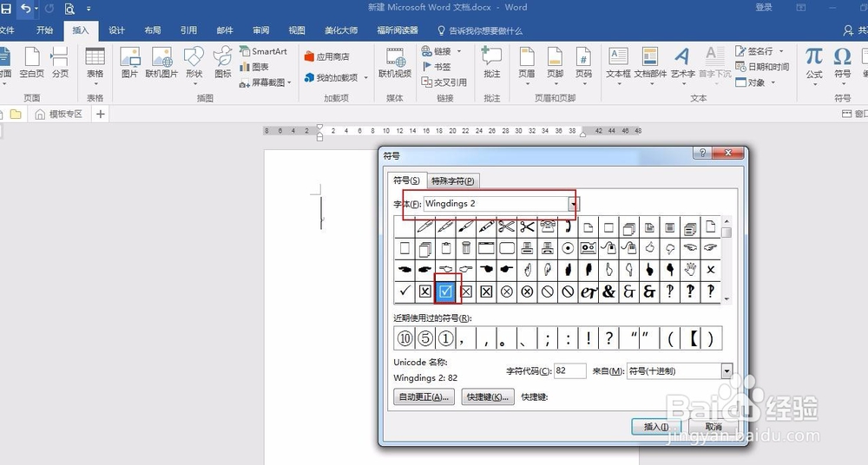Click the Symbol dialog help button

tap(702, 153)
